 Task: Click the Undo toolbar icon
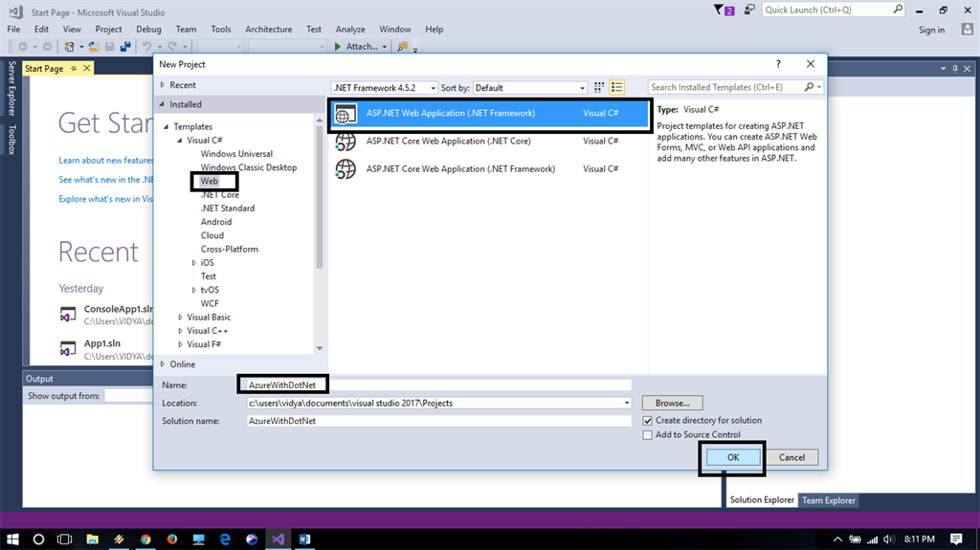(146, 46)
